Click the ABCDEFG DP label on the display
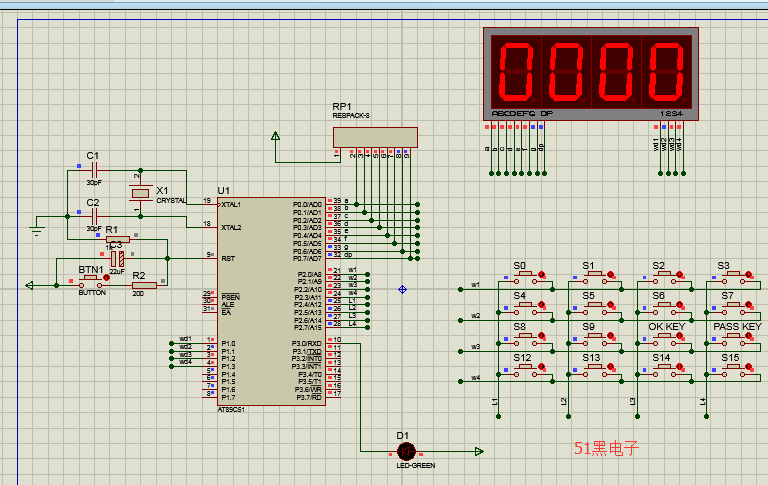This screenshot has height=485, width=768. (x=522, y=114)
